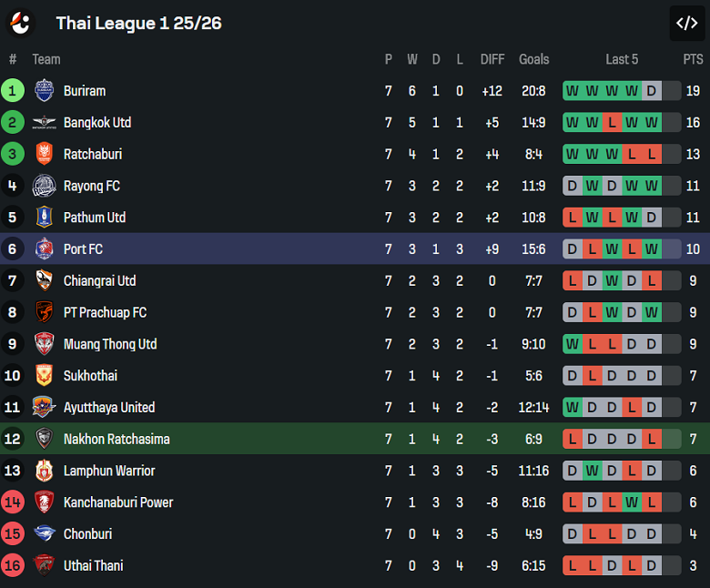Click the Port FC club crest
The width and height of the screenshot is (710, 588).
[44, 249]
